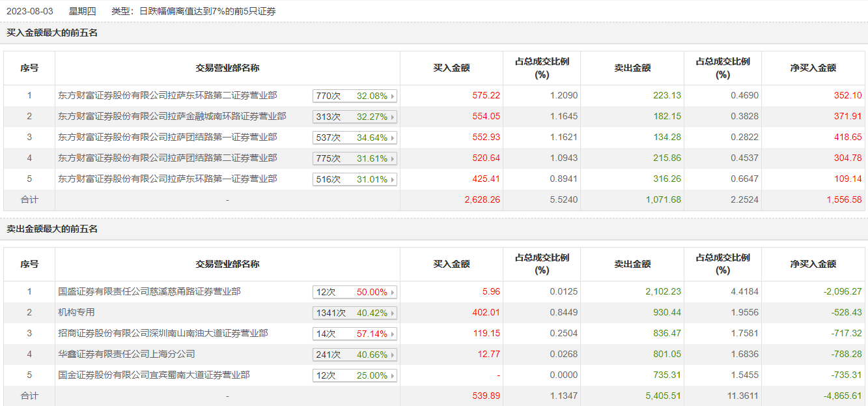Click buy amount 425.41

tap(486, 179)
